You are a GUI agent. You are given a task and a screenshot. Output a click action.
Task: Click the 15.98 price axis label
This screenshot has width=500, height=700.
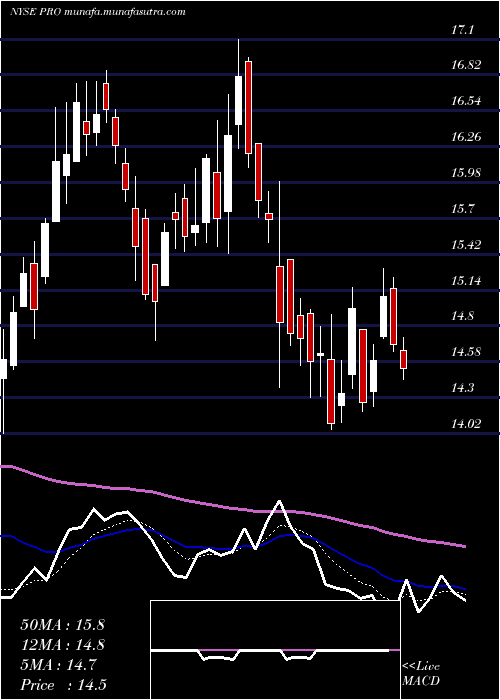(x=466, y=172)
